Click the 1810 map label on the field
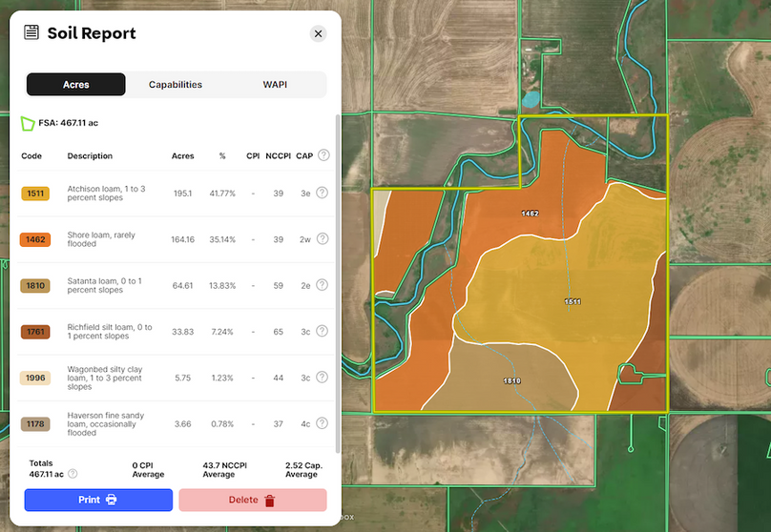The image size is (771, 532). 511,380
